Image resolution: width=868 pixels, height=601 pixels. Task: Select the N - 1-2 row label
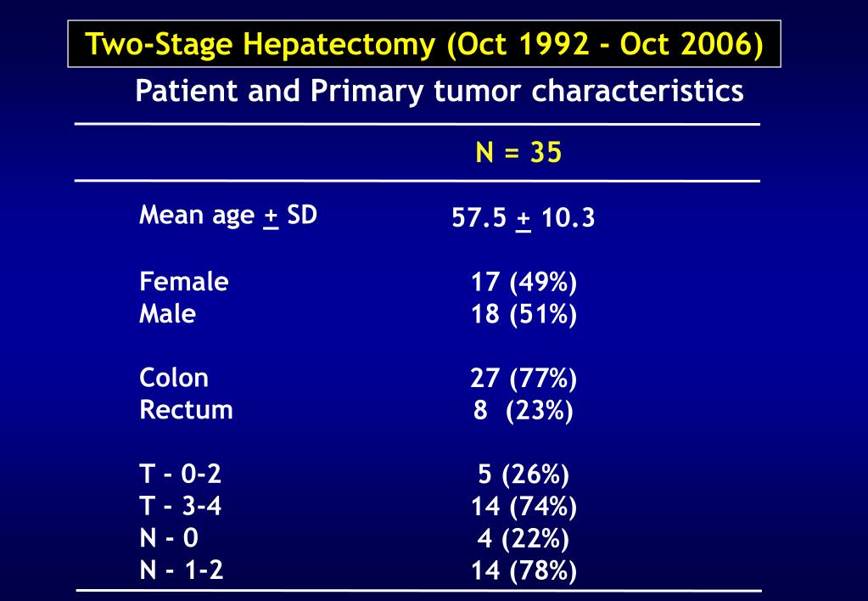click(x=182, y=570)
